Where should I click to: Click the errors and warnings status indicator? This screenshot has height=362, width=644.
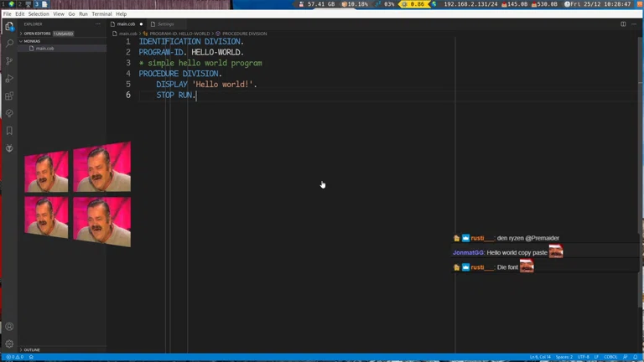click(13, 357)
